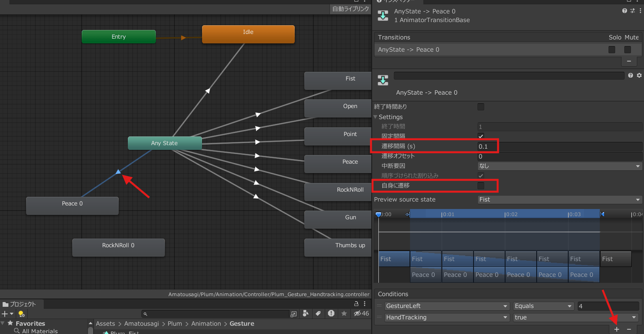The image size is (644, 334).
Task: Click the lock icon on Project panel
Action: pyautogui.click(x=356, y=304)
